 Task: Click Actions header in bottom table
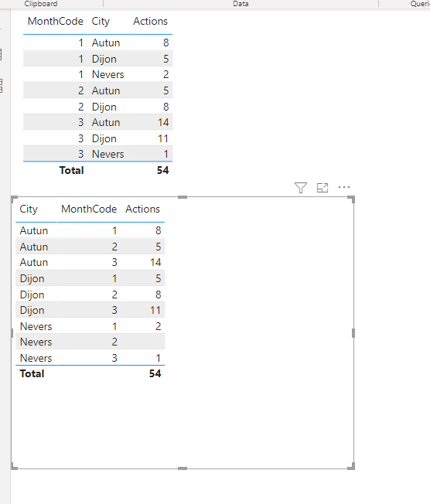[142, 209]
